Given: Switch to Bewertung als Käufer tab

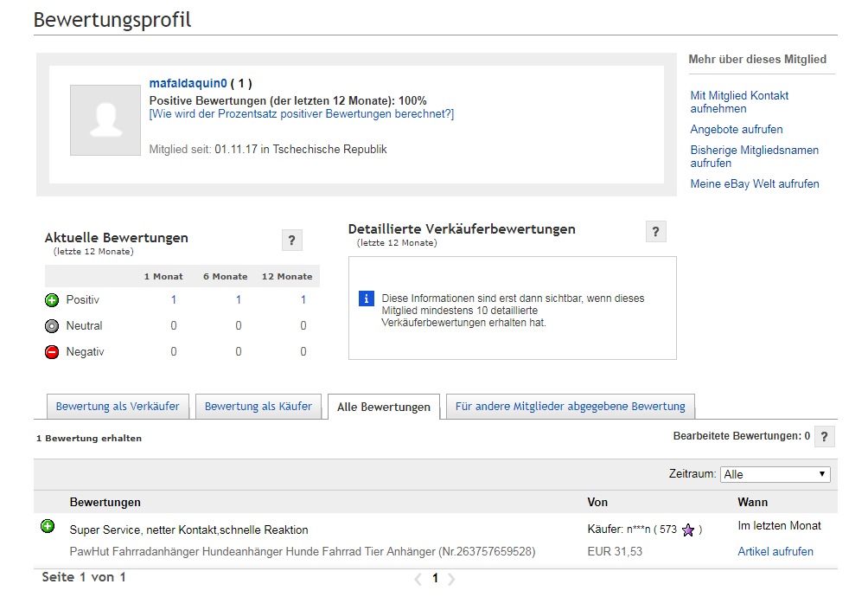Looking at the screenshot, I should click(258, 407).
